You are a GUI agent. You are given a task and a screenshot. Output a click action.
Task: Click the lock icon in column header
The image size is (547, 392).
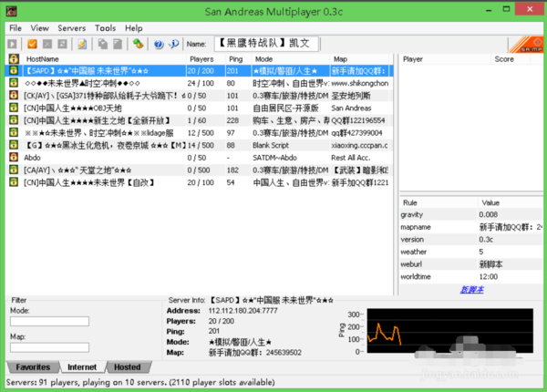[x=14, y=58]
